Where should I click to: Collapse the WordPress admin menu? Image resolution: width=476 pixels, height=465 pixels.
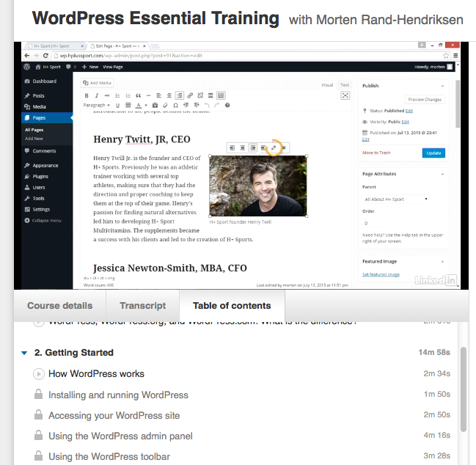43,221
